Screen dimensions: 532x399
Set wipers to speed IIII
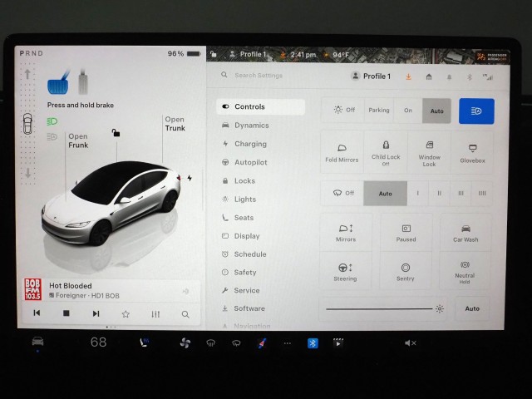pos(482,193)
